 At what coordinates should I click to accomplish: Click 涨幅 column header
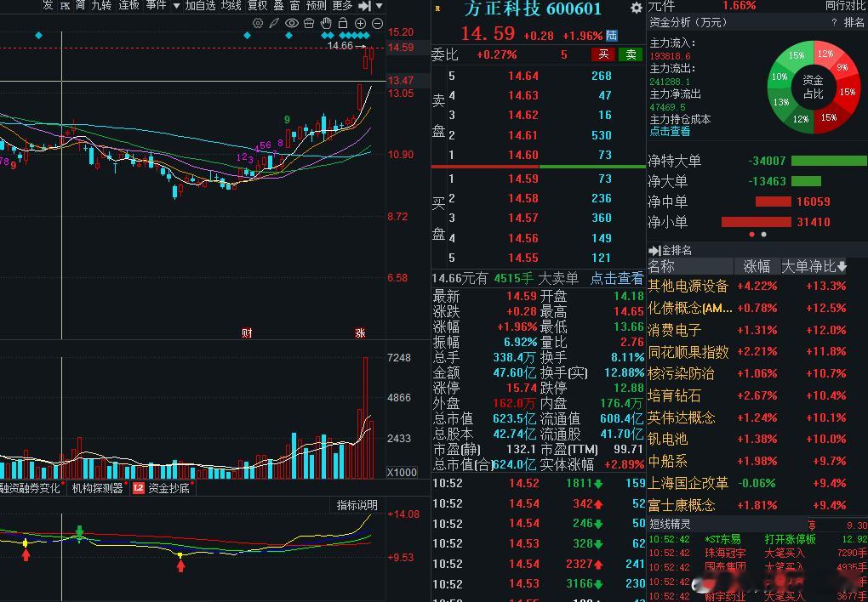pyautogui.click(x=757, y=267)
